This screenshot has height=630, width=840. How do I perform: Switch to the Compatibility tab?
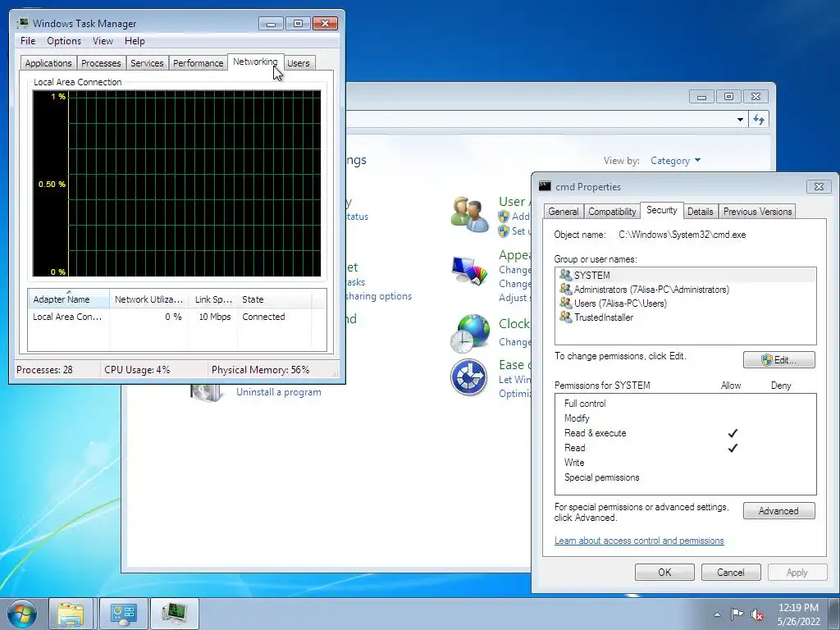click(612, 212)
